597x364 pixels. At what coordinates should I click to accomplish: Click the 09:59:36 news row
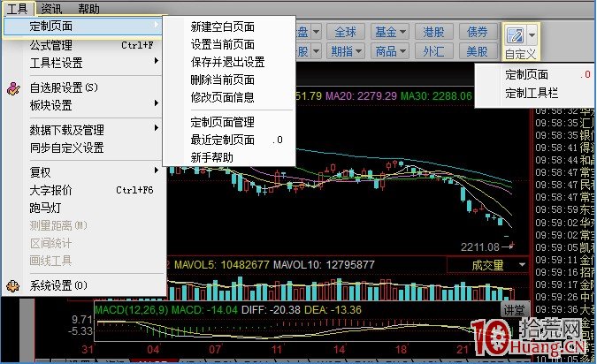click(x=564, y=309)
